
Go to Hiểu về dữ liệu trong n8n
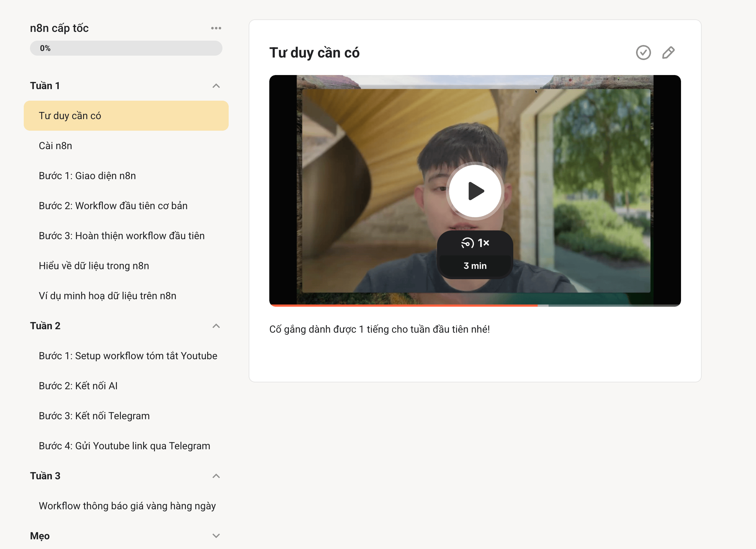point(94,266)
